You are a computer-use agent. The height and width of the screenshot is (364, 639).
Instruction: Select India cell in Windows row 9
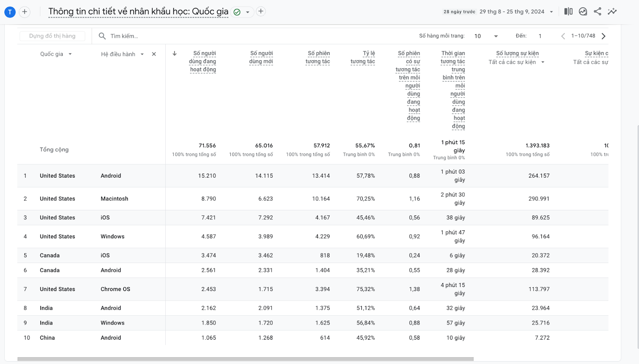(x=46, y=323)
